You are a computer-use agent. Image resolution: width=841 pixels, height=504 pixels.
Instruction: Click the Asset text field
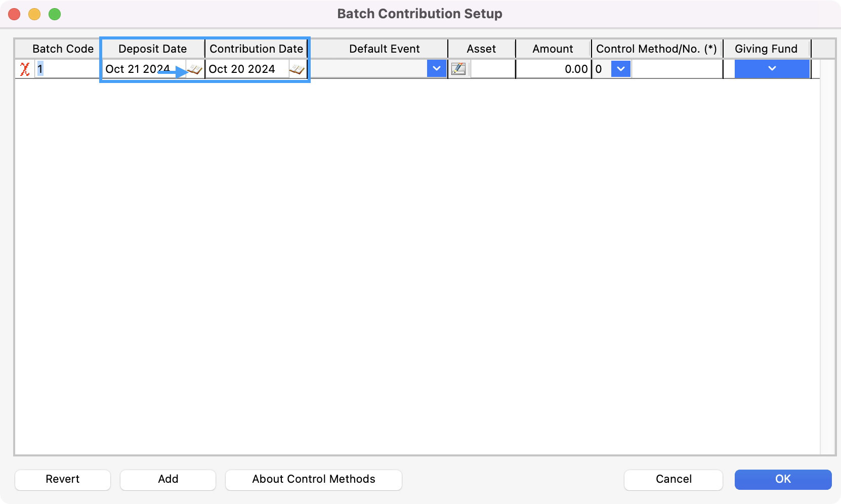pyautogui.click(x=492, y=69)
